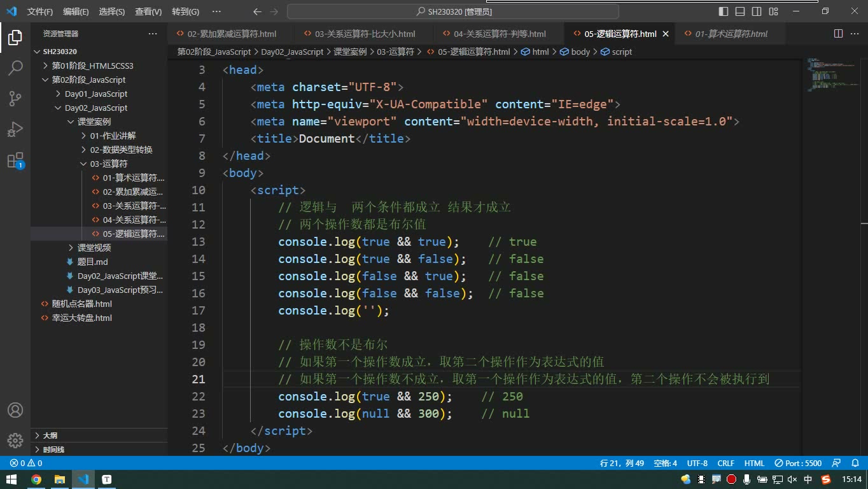The width and height of the screenshot is (868, 489).
Task: Click the Windows Start button
Action: click(12, 479)
